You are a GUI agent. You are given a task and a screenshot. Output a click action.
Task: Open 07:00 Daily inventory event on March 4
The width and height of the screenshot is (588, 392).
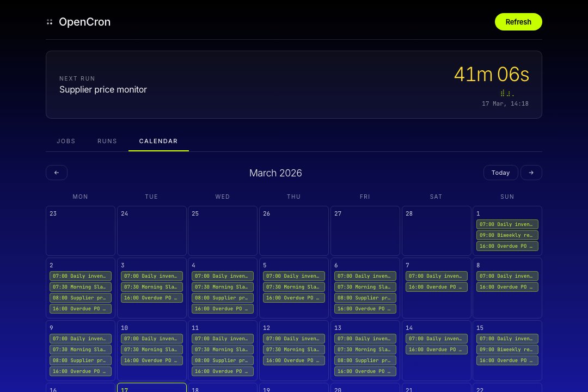coord(223,276)
